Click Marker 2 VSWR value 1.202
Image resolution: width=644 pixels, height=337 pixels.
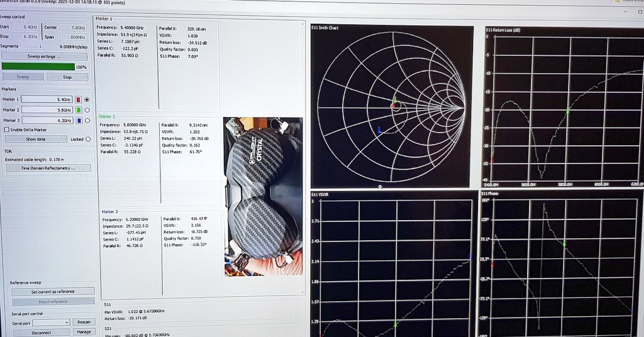195,132
